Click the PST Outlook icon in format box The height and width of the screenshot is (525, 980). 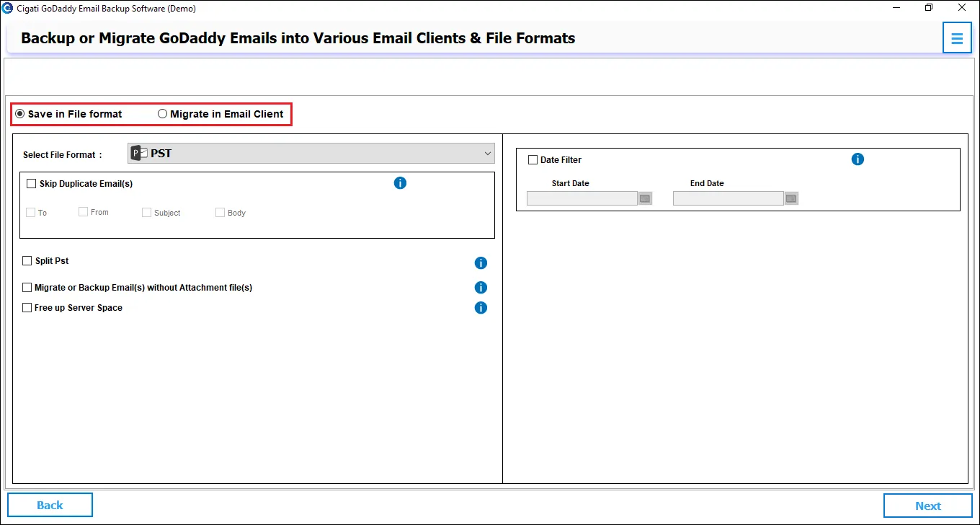(139, 153)
